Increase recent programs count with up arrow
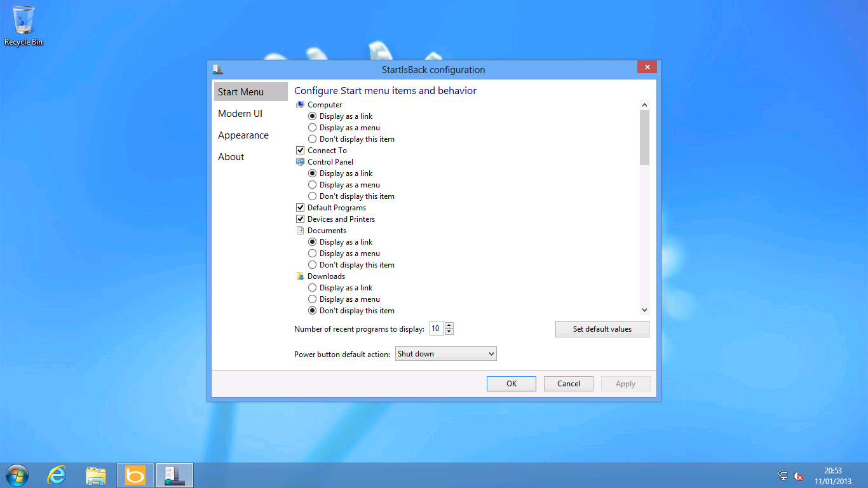The height and width of the screenshot is (488, 868). 449,326
